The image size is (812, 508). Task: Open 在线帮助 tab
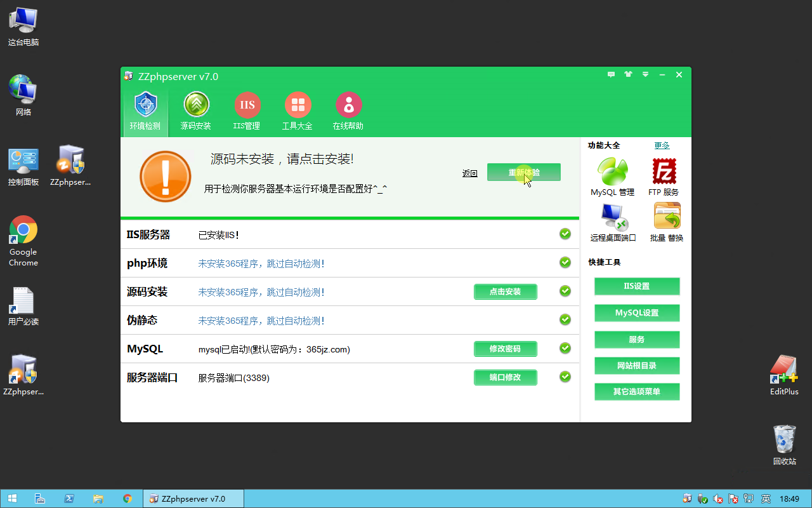click(x=348, y=112)
